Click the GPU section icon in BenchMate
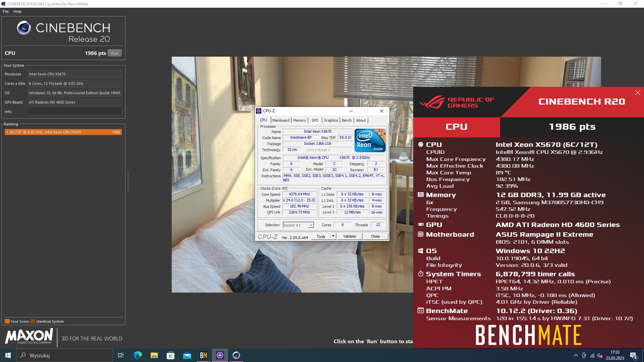The width and height of the screenshot is (644, 362). pos(421,225)
